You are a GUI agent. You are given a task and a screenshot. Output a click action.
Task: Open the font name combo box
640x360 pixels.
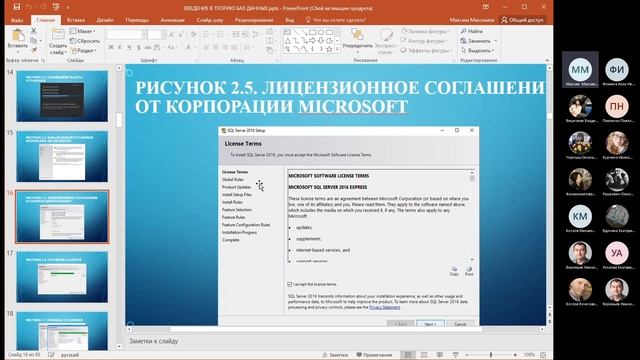point(127,35)
